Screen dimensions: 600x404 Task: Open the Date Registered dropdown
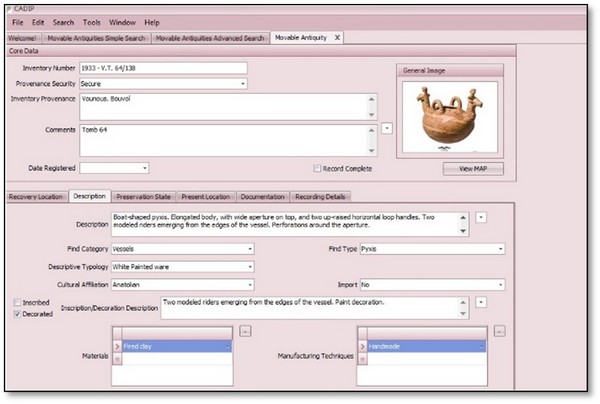tap(145, 168)
